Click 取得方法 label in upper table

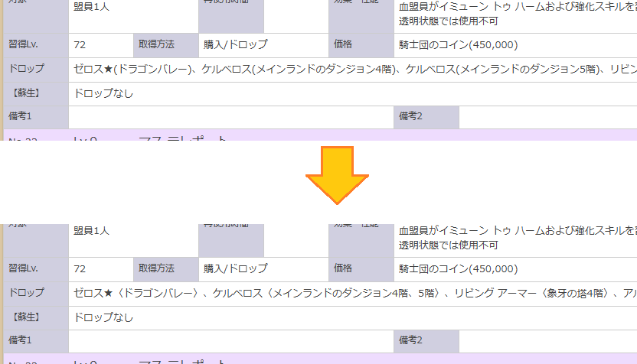(x=165, y=45)
